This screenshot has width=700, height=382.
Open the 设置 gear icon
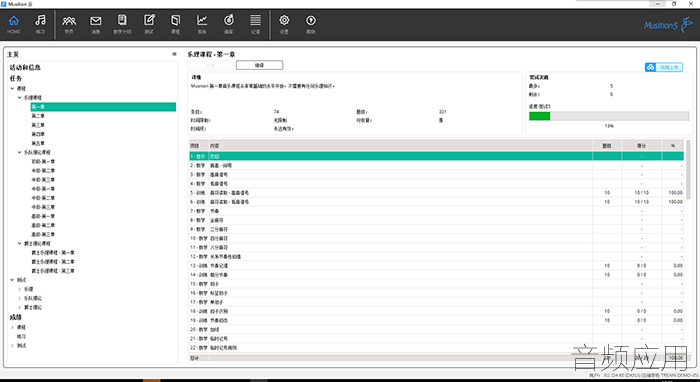point(284,25)
